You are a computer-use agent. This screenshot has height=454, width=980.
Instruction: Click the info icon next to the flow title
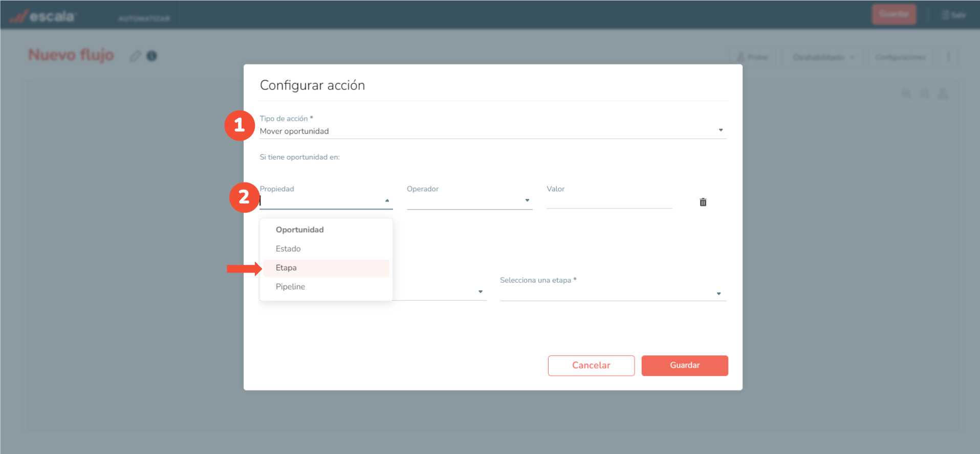[x=152, y=56]
